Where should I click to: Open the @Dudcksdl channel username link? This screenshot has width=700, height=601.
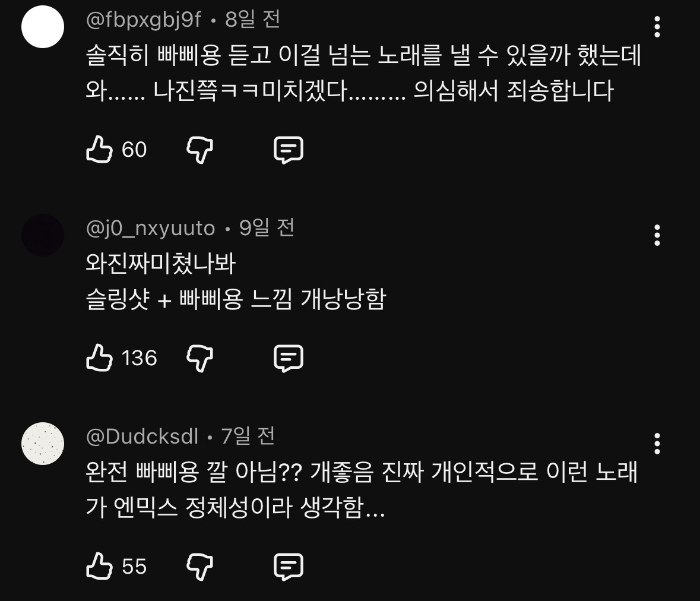coord(142,436)
